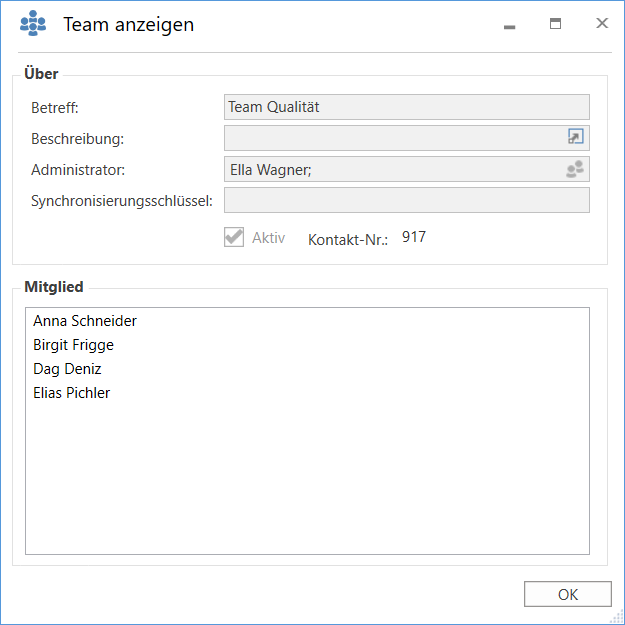Screen dimensions: 625x625
Task: Pick Elias Pichler from the Mitglied list
Action: click(x=71, y=393)
